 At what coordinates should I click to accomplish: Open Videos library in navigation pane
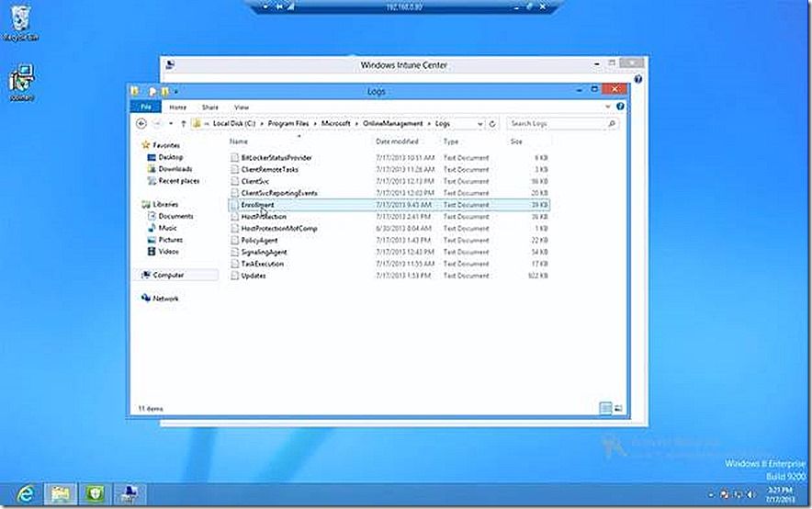tap(168, 252)
